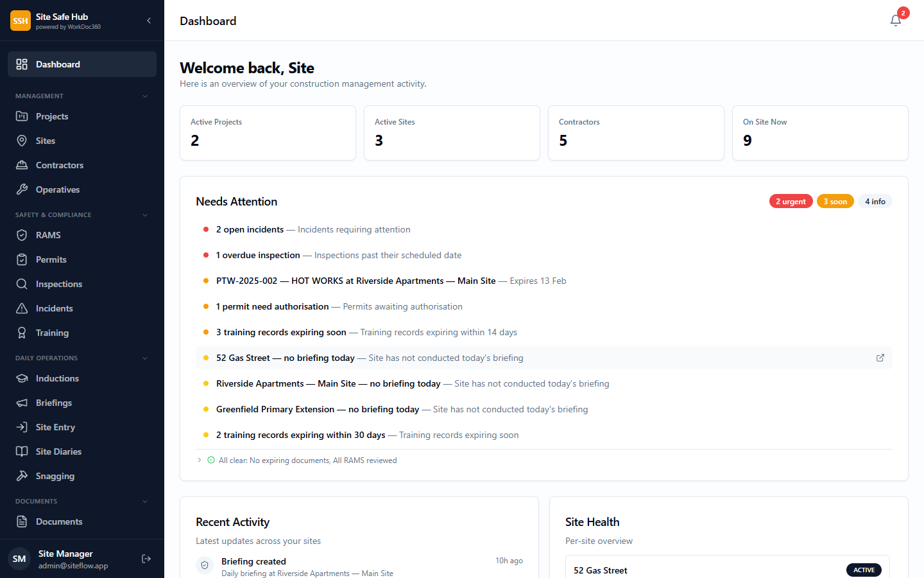Viewport: 924px width, 578px height.
Task: Click the Contractors count card
Action: click(x=636, y=133)
